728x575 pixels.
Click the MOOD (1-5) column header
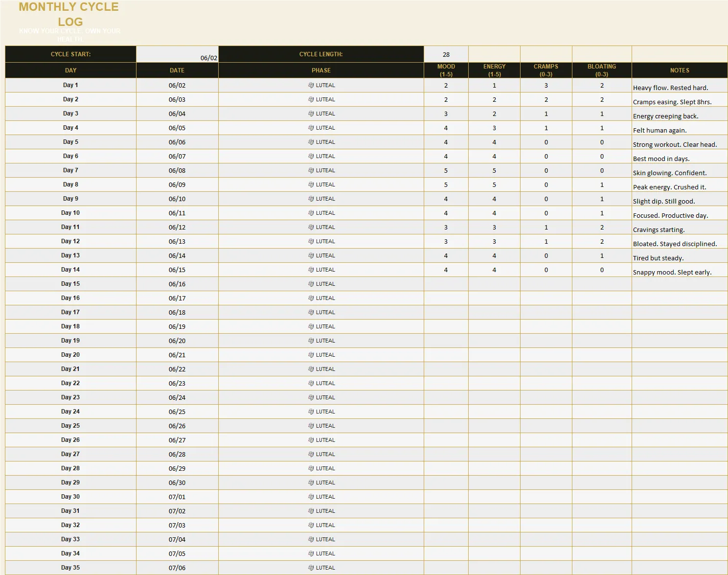pos(446,70)
